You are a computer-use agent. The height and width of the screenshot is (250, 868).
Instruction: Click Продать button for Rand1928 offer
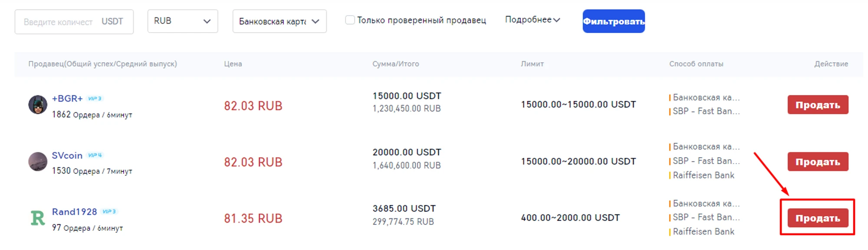tap(818, 218)
